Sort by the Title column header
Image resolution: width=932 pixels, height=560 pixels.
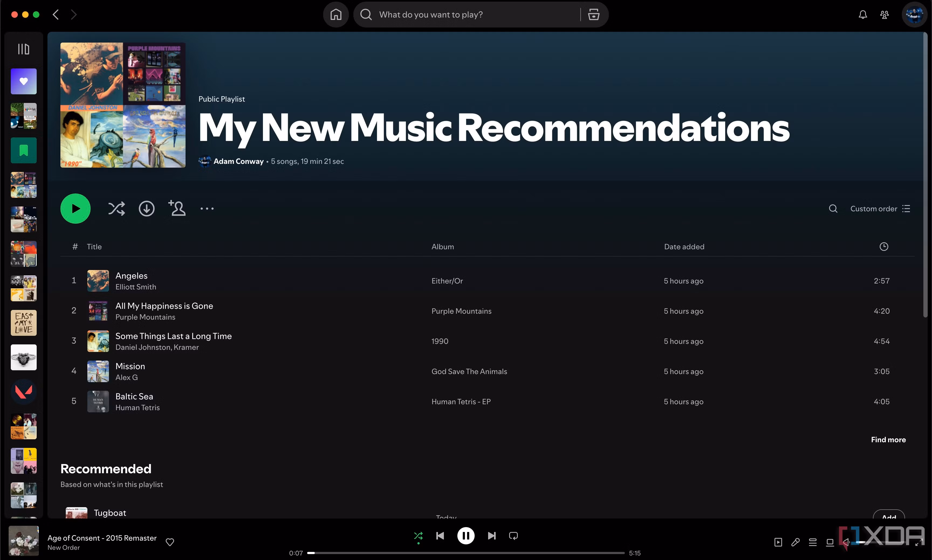tap(94, 247)
